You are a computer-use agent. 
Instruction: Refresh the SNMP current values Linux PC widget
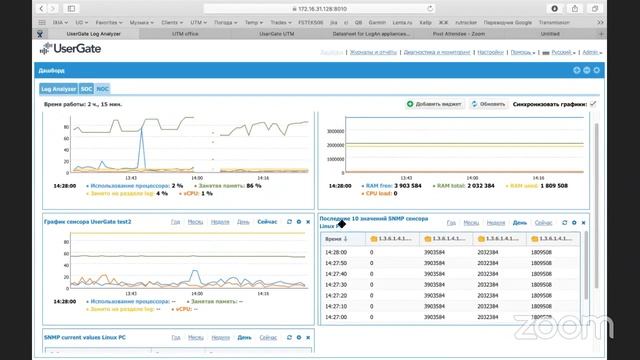tap(289, 338)
